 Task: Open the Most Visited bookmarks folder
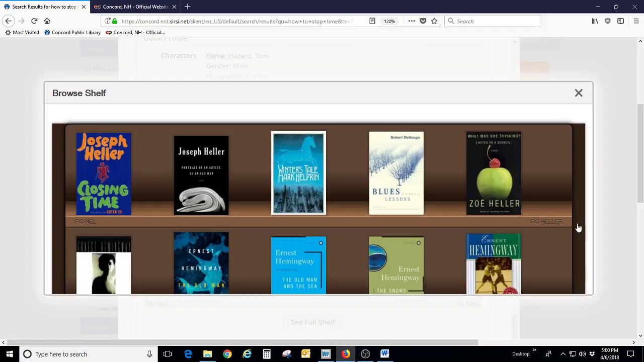pos(22,33)
